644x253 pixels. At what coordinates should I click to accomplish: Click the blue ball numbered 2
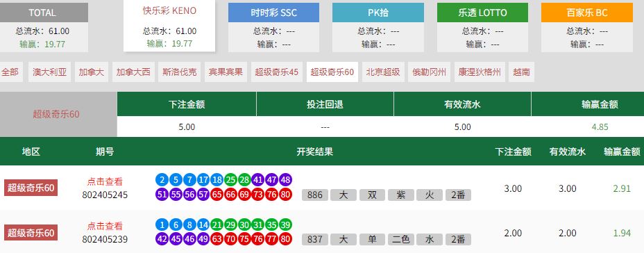pos(162,180)
